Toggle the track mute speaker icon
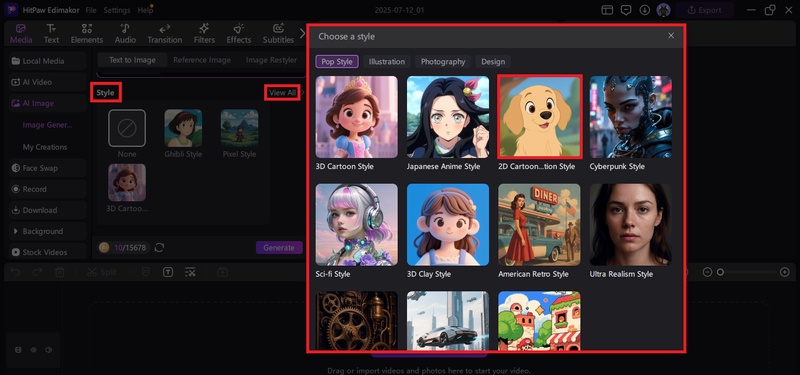 coord(49,350)
